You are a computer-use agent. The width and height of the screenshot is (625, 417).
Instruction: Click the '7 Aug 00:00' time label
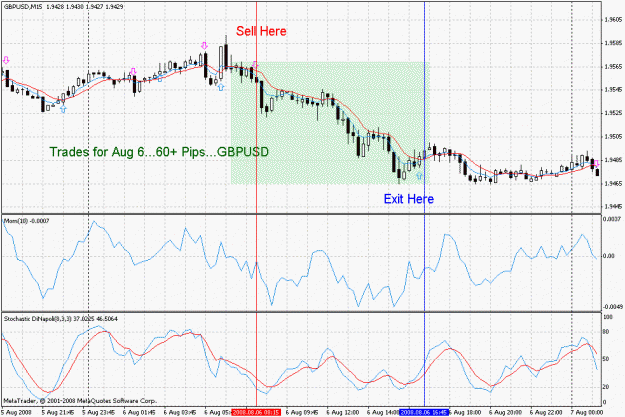(587, 412)
